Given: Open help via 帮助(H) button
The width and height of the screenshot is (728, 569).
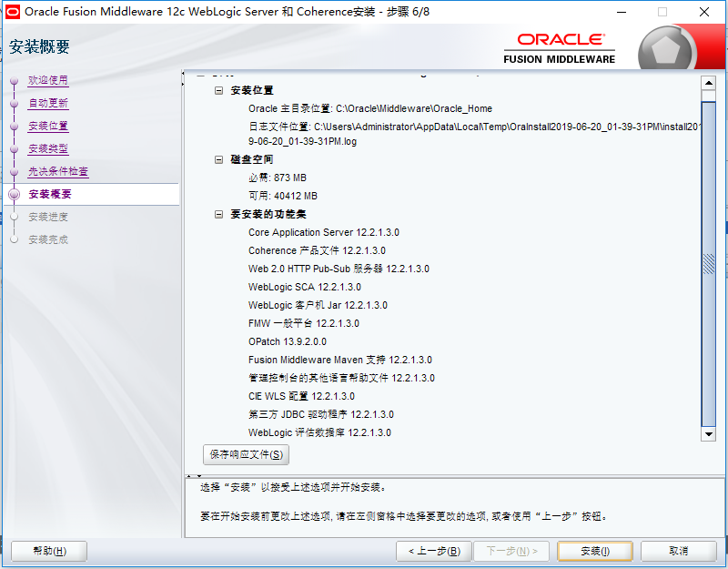Looking at the screenshot, I should coord(48,551).
